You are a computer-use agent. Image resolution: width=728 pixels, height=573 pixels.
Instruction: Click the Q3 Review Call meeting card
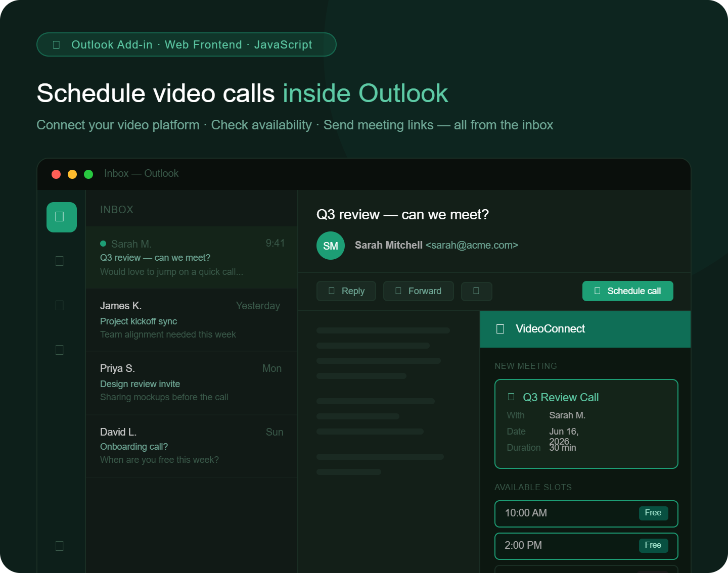[x=586, y=424]
